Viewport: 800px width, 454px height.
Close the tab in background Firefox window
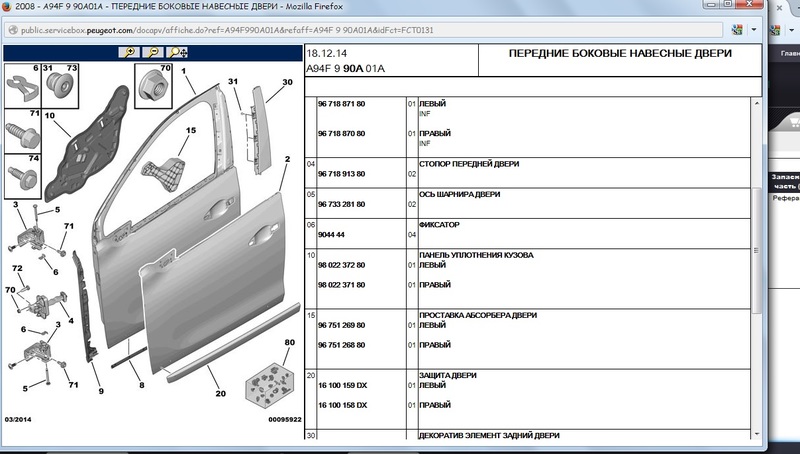coord(779,8)
